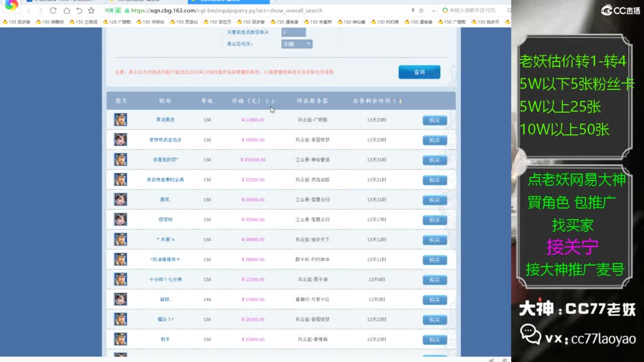Viewport: 644px width, 362px height.
Task: Open the character link 你是我的梦
Action: [x=165, y=160]
